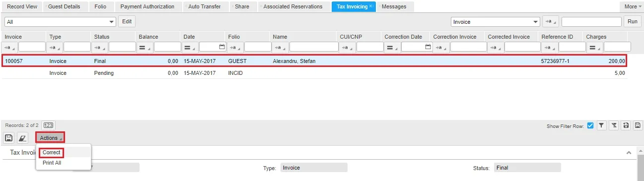Select the Alexandru, Stefan name cell

click(x=294, y=61)
